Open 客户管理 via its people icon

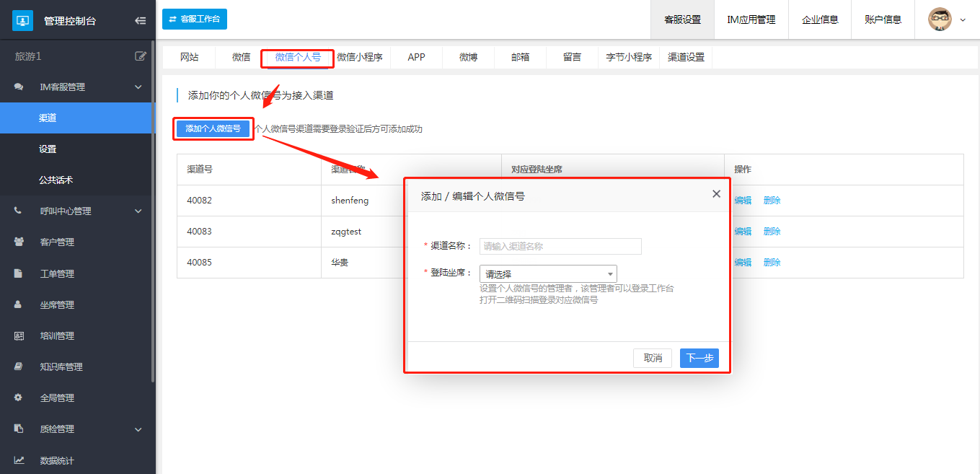tap(19, 242)
